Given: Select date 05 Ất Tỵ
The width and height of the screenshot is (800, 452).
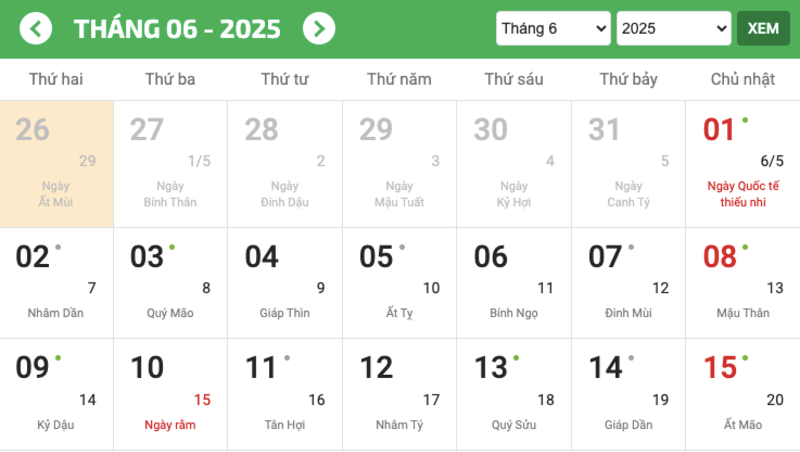Looking at the screenshot, I should coord(400,283).
